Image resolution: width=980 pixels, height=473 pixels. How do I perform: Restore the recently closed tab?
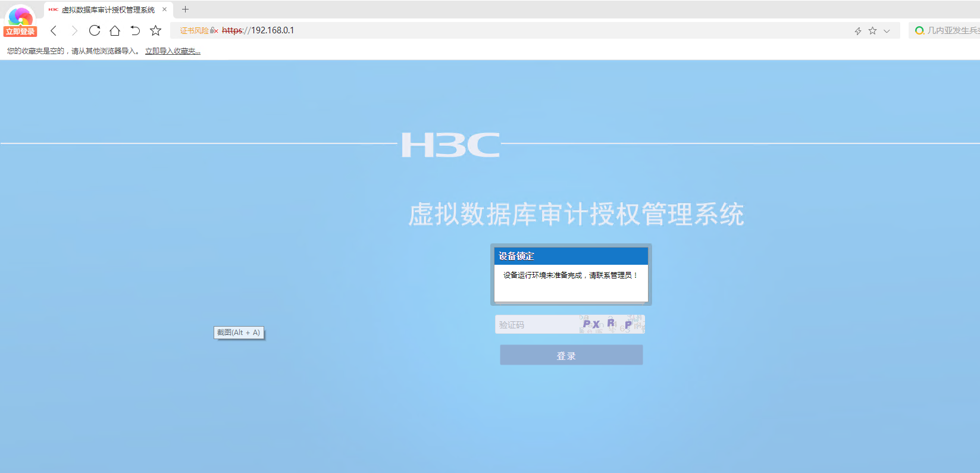(x=135, y=30)
